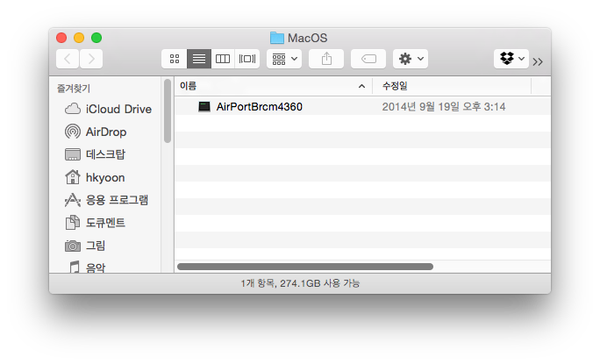Switch to icon view
Image resolution: width=600 pixels, height=364 pixels.
[175, 59]
